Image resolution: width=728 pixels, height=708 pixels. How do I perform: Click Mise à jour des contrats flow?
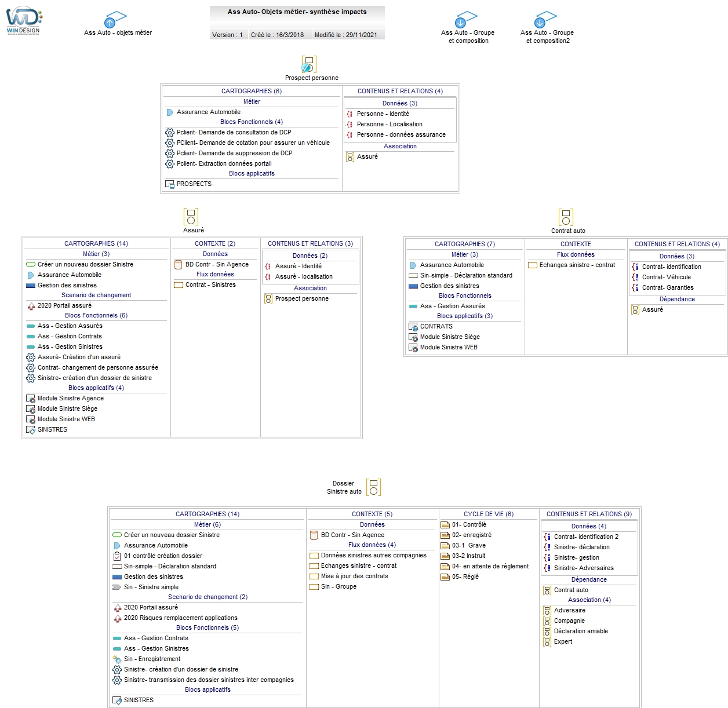coord(355,576)
